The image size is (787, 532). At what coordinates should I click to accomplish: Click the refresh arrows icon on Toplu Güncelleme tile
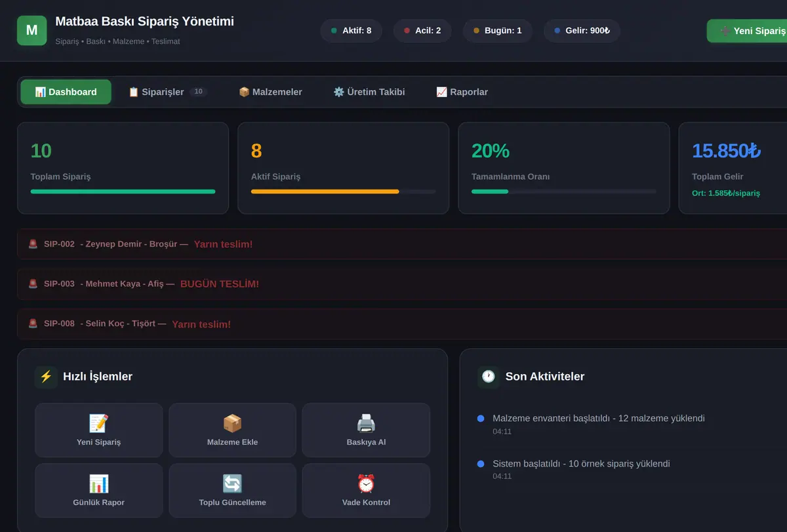click(x=232, y=483)
